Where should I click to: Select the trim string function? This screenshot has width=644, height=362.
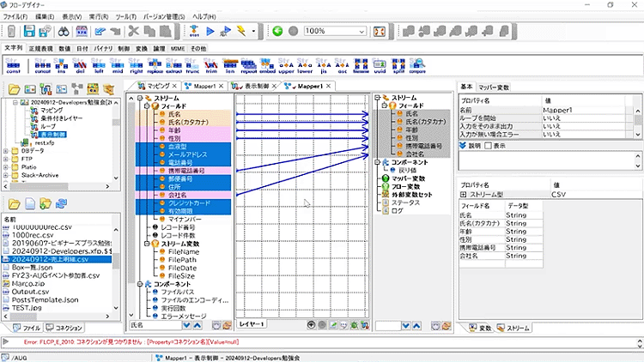[211, 66]
